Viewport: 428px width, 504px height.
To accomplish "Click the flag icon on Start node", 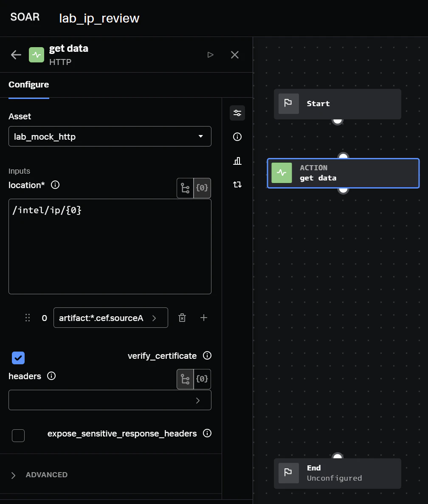I will [x=289, y=104].
